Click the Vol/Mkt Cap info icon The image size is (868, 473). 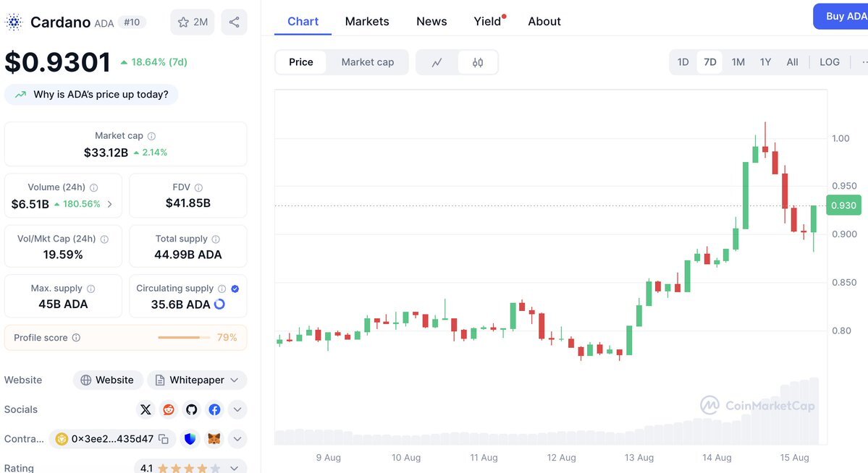[x=105, y=239]
